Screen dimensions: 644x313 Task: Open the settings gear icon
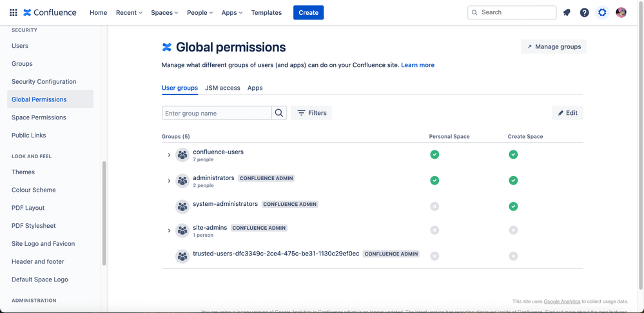click(602, 12)
